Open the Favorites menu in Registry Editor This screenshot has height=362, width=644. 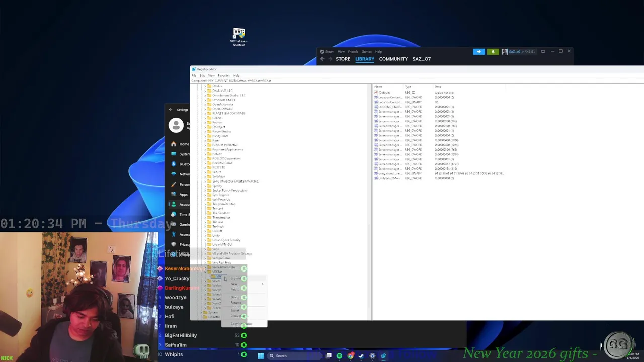pyautogui.click(x=224, y=75)
